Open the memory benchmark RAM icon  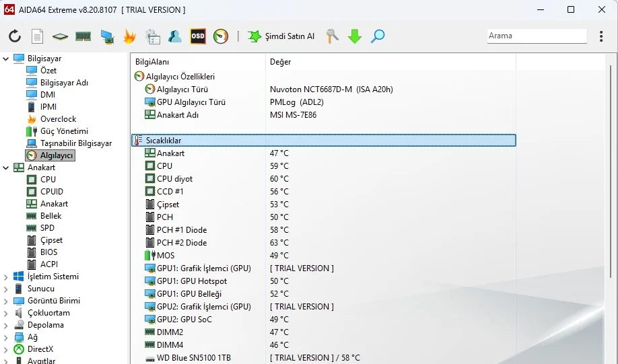pos(83,36)
